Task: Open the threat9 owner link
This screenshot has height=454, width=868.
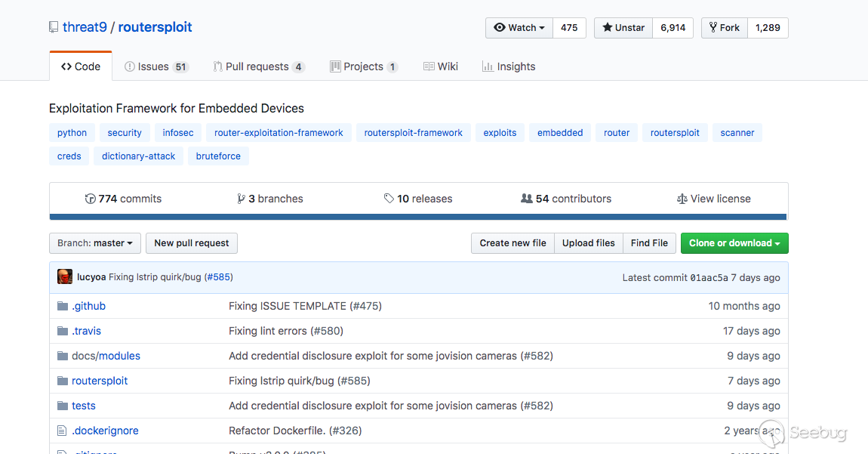Action: pos(85,27)
